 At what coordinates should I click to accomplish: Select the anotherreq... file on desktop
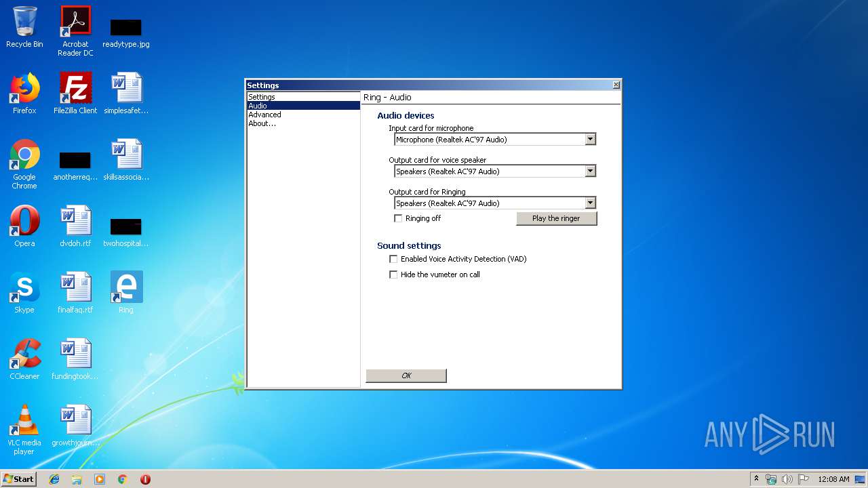pyautogui.click(x=75, y=167)
